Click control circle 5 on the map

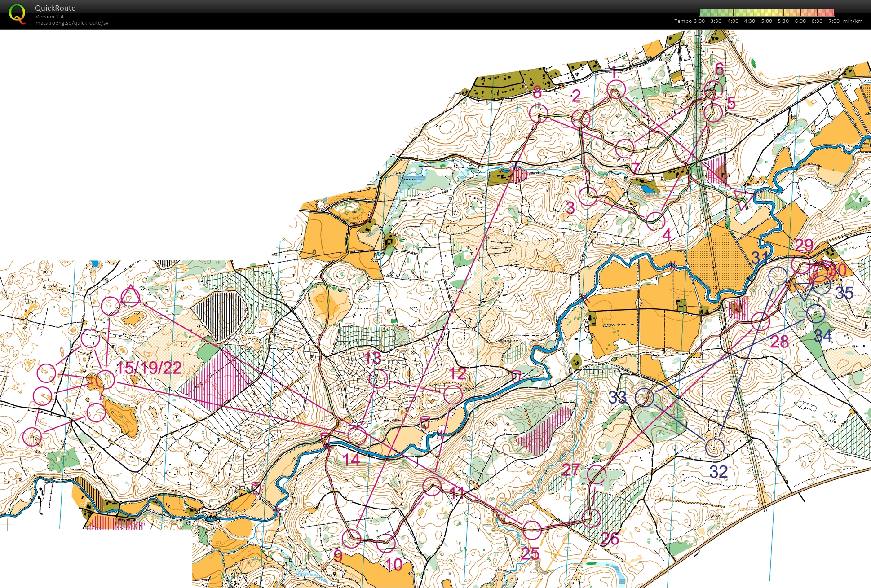tap(713, 112)
